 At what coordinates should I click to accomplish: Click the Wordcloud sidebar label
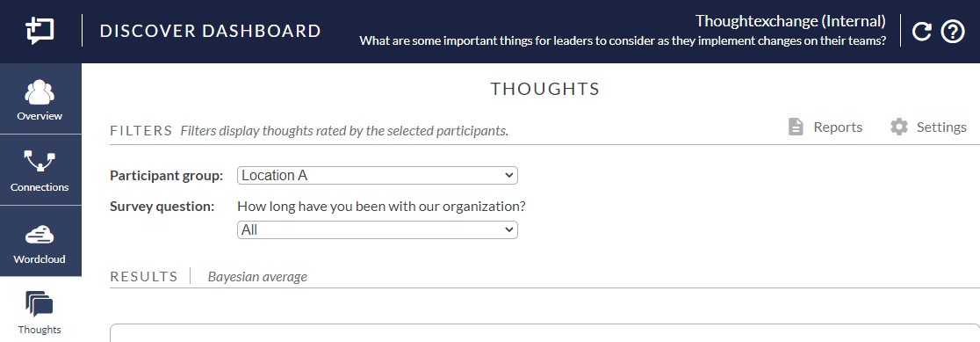coord(40,259)
